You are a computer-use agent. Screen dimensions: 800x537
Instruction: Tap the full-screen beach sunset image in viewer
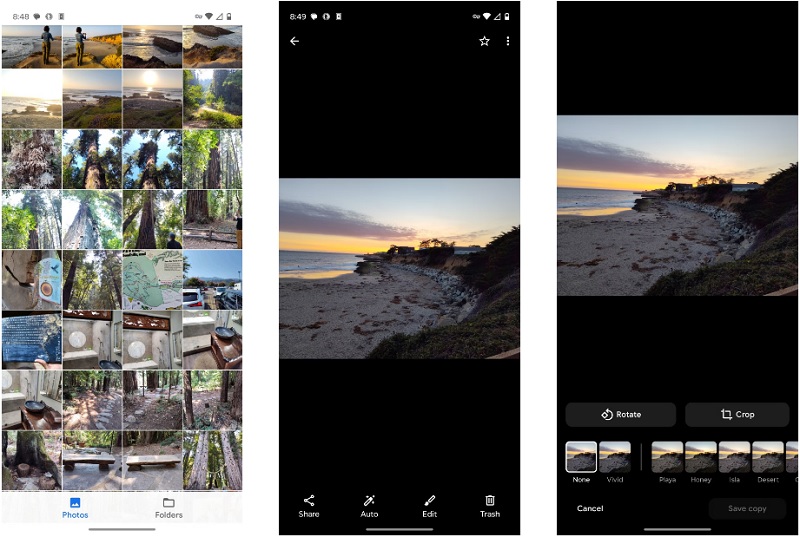coord(399,268)
